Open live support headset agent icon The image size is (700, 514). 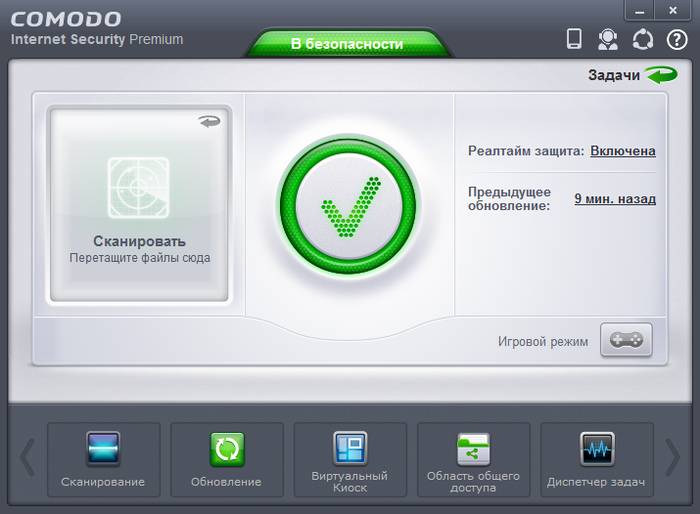click(607, 39)
